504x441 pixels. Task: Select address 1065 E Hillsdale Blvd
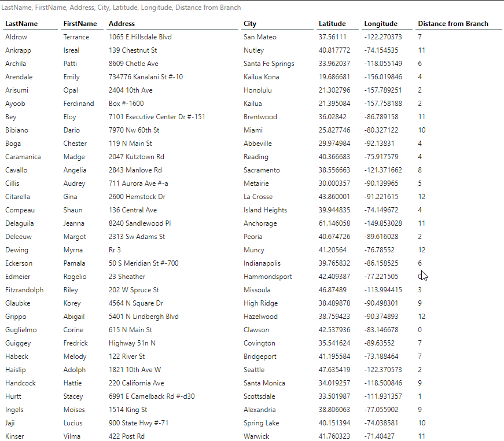[140, 37]
